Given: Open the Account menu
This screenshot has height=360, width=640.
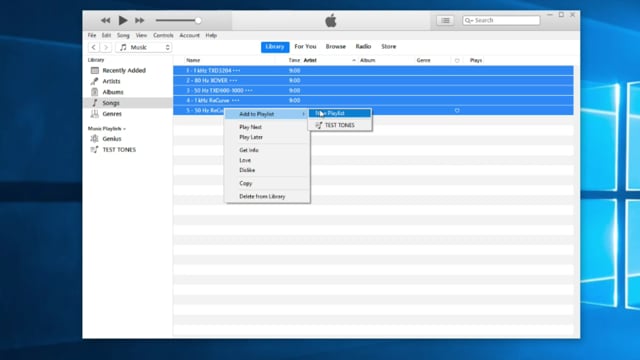Looking at the screenshot, I should pyautogui.click(x=190, y=36).
